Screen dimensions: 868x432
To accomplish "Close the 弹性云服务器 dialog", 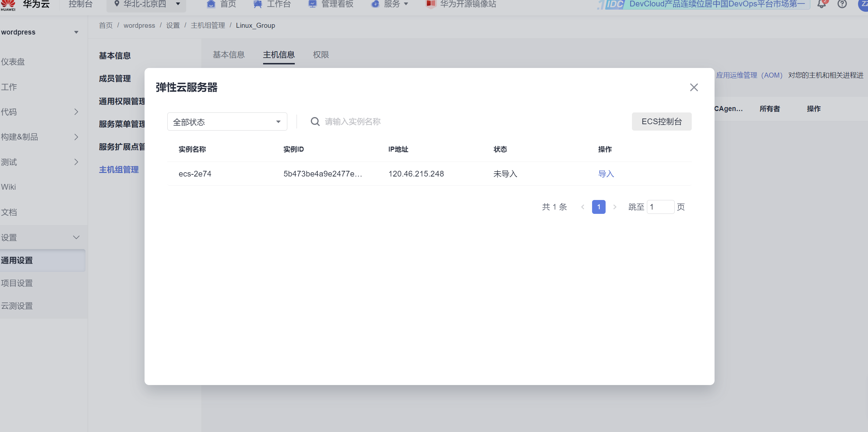I will (x=694, y=88).
